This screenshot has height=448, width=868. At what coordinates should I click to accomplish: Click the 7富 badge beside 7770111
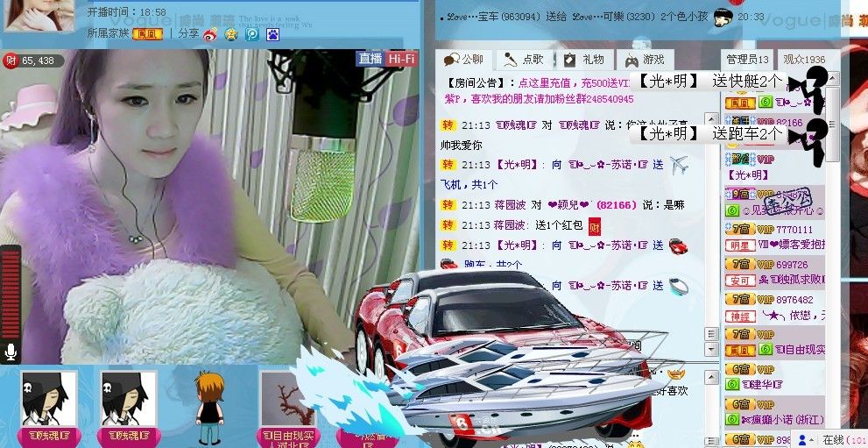pyautogui.click(x=740, y=230)
